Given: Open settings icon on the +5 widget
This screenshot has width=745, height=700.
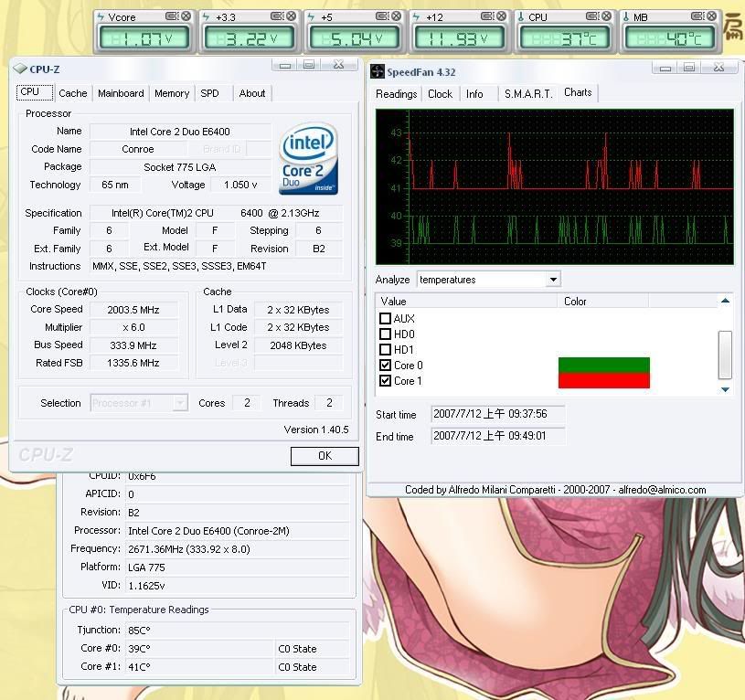Looking at the screenshot, I should (381, 16).
